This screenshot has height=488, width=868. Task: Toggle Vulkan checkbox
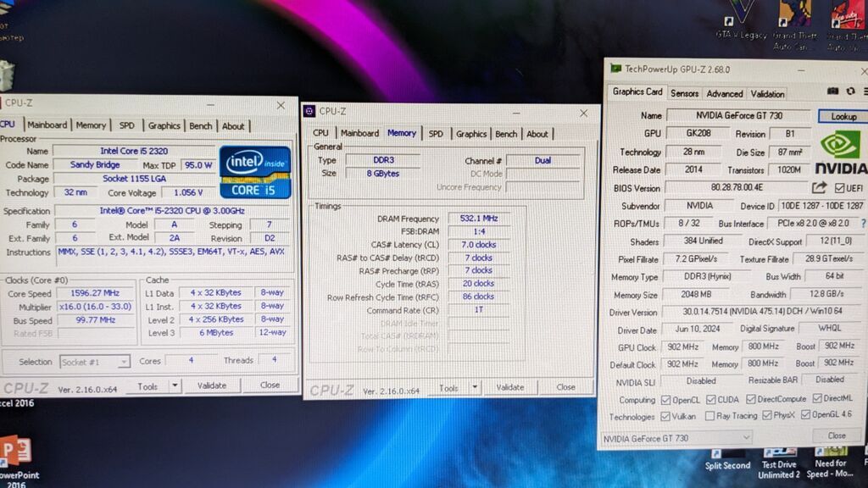point(665,416)
